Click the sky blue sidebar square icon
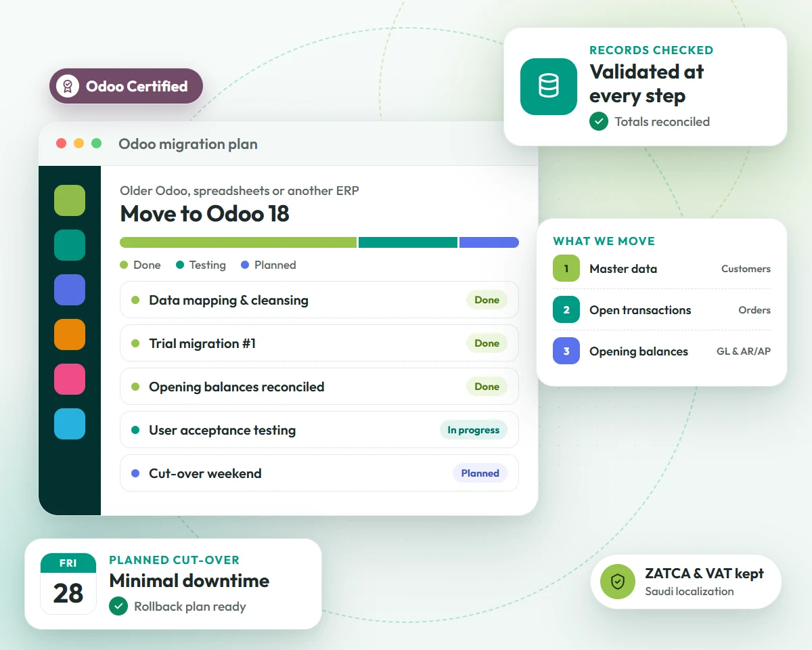The width and height of the screenshot is (812, 650). (x=70, y=424)
